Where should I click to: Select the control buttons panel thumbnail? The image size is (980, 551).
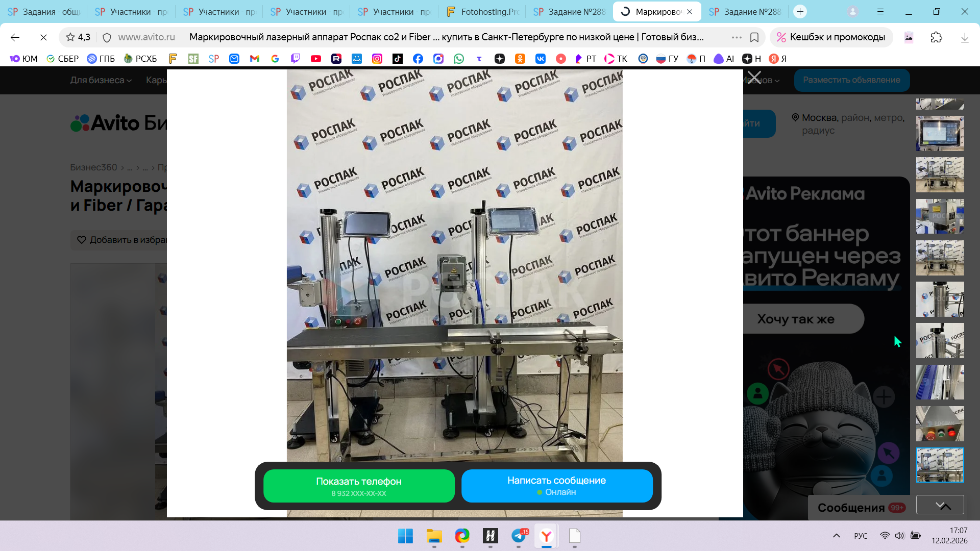point(940,423)
